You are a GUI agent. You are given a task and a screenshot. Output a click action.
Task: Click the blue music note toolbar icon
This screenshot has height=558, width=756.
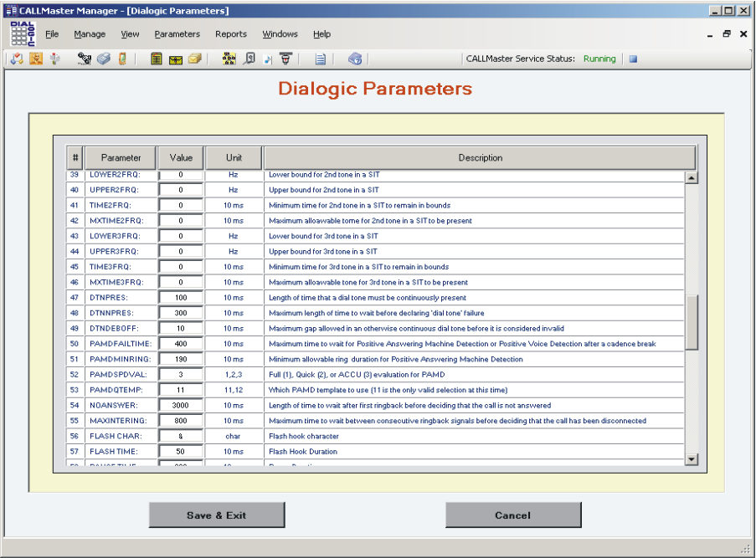[268, 59]
